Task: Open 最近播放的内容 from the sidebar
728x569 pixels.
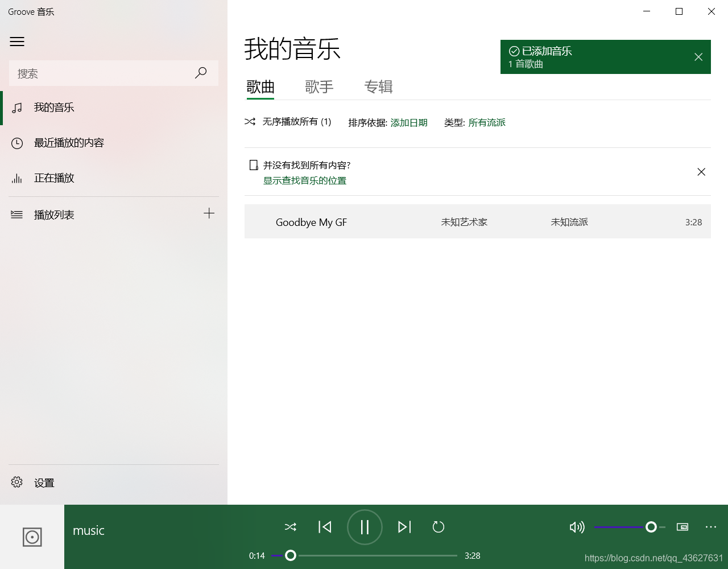Action: [x=68, y=143]
